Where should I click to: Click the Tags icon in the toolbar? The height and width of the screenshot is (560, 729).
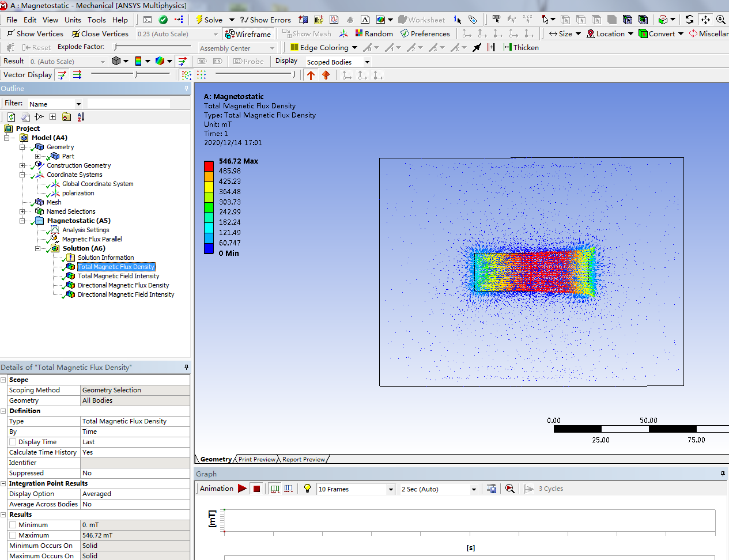tap(473, 20)
